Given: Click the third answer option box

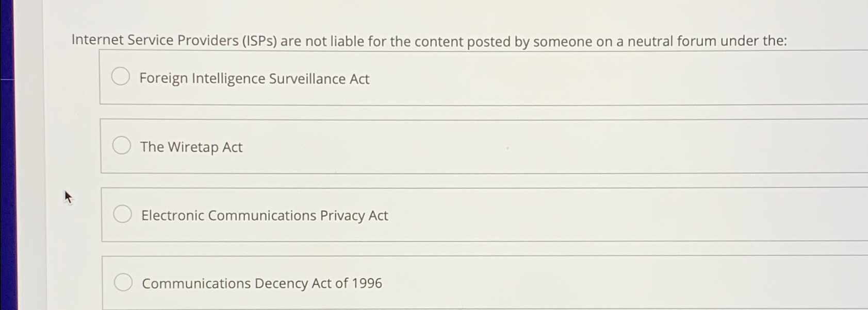Looking at the screenshot, I should pos(413,214).
